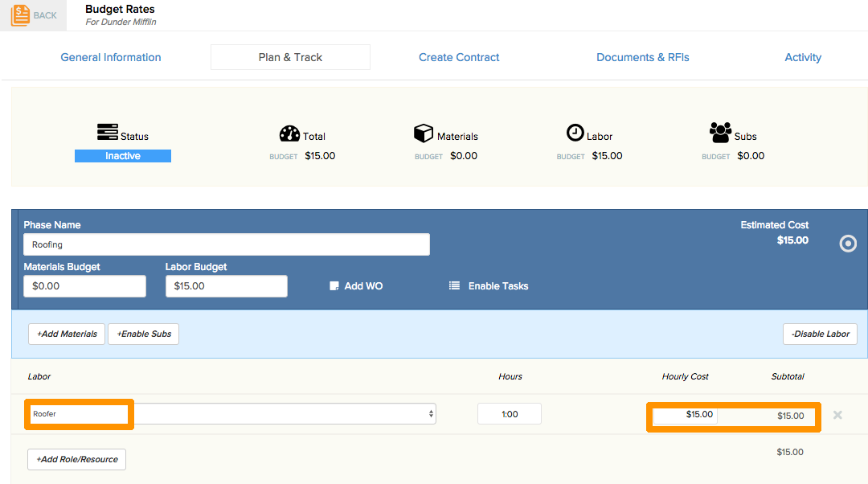Image resolution: width=868 pixels, height=484 pixels.
Task: Disable labor with the -Disable Labor button
Action: [x=820, y=334]
